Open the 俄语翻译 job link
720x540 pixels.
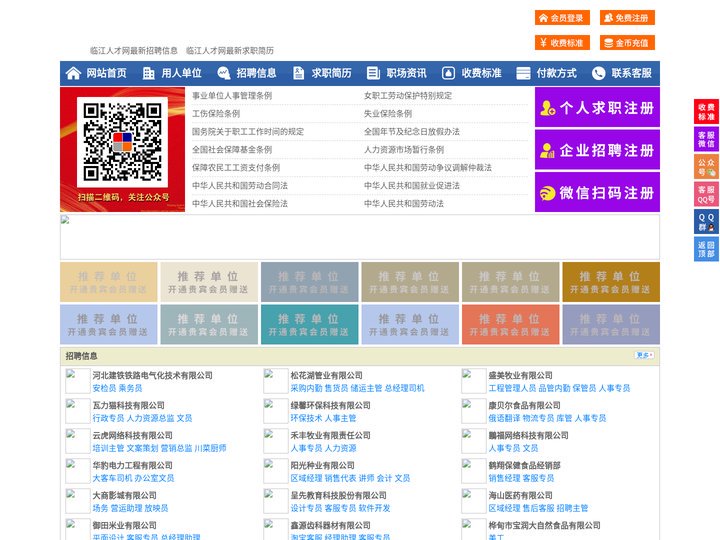point(504,418)
